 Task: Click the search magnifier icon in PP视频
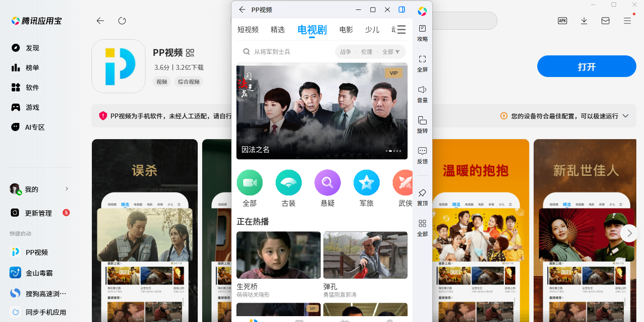(246, 52)
